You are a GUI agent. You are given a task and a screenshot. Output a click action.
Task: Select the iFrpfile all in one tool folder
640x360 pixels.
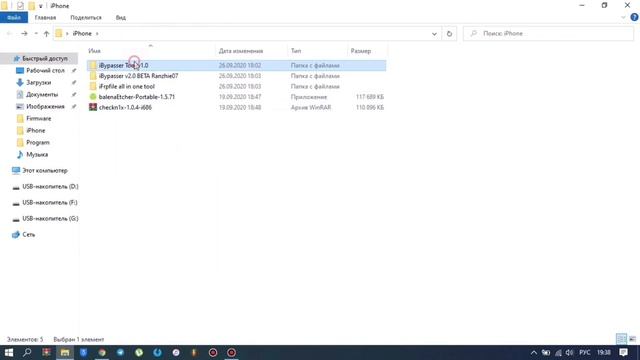pos(236,87)
